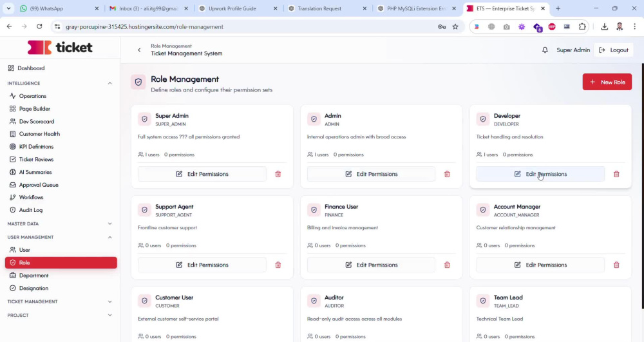Close the Upwork Profile Guide tab
The height and width of the screenshot is (342, 644).
pos(275,8)
